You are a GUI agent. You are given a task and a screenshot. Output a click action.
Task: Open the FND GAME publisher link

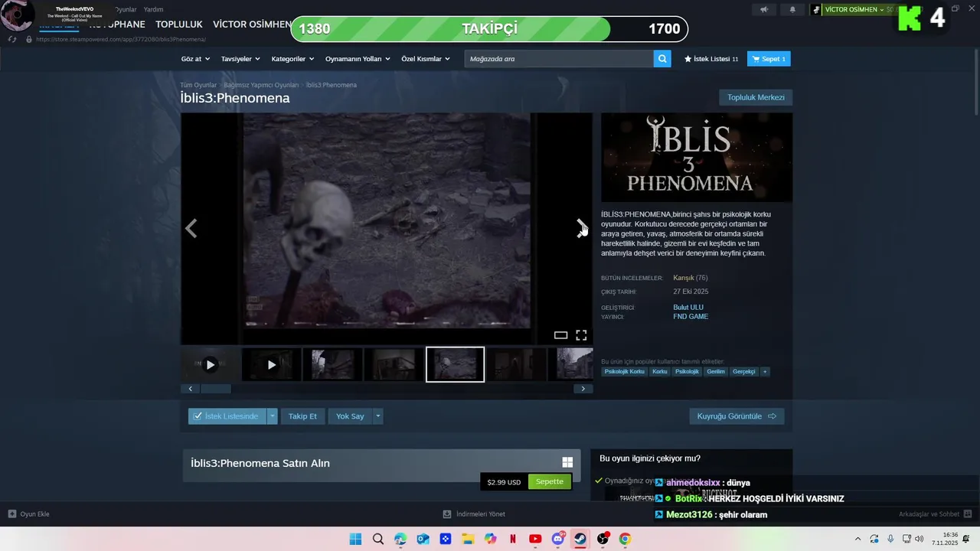pos(691,317)
